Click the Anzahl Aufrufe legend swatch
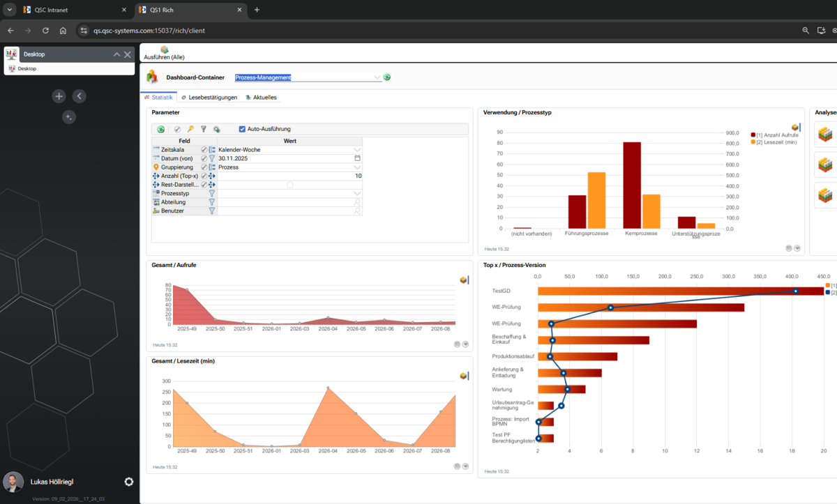837x504 pixels. click(753, 135)
